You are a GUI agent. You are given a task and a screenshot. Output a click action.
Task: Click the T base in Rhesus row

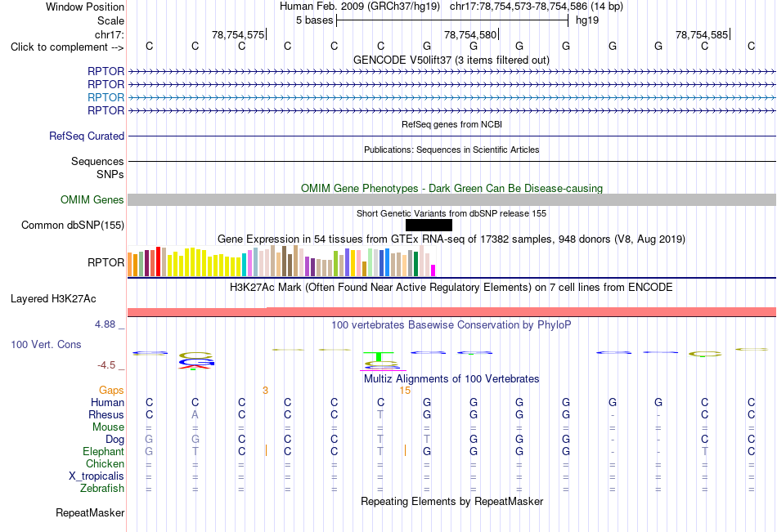click(380, 414)
